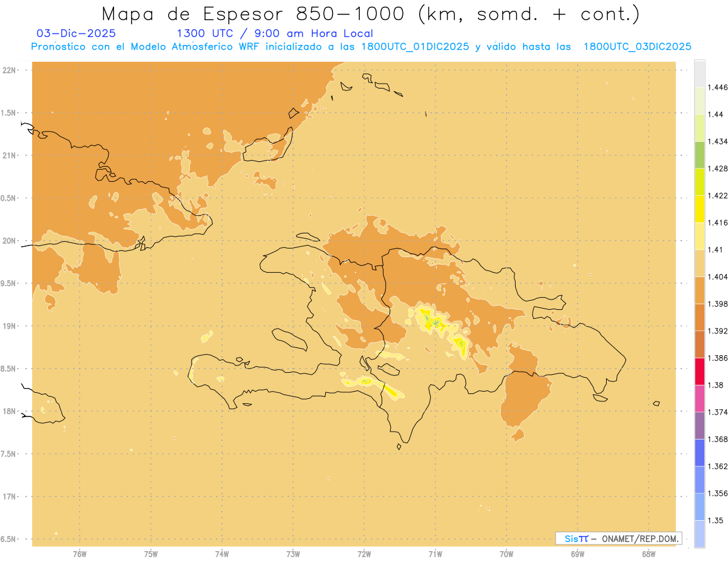Click the 18N latitude label
Image resolution: width=728 pixels, height=562 pixels.
point(10,411)
